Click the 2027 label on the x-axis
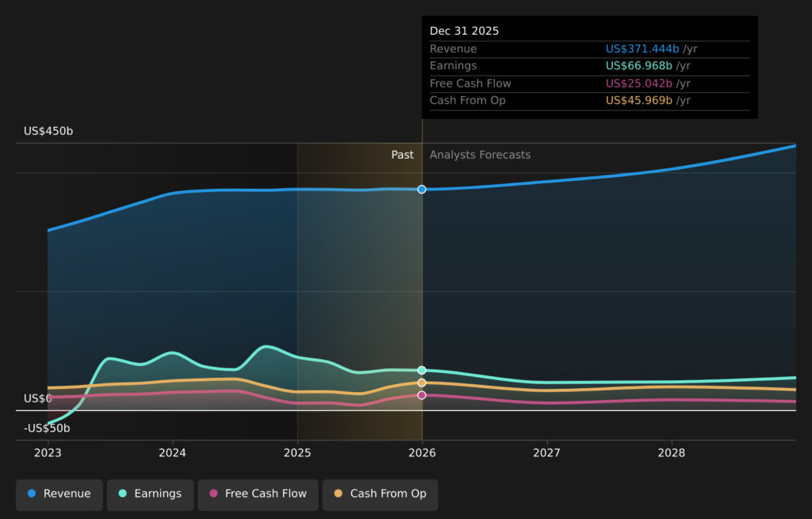Image resolution: width=812 pixels, height=519 pixels. click(546, 453)
